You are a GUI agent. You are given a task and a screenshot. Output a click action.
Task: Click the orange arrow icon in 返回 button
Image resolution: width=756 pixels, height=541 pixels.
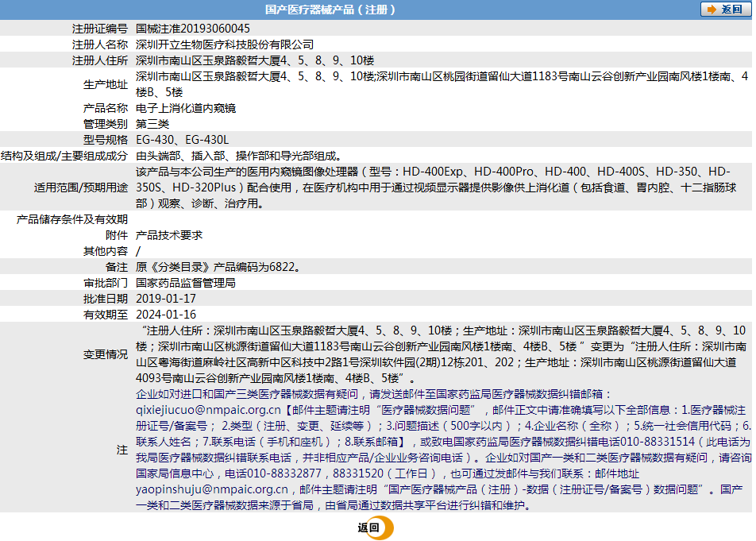point(712,10)
